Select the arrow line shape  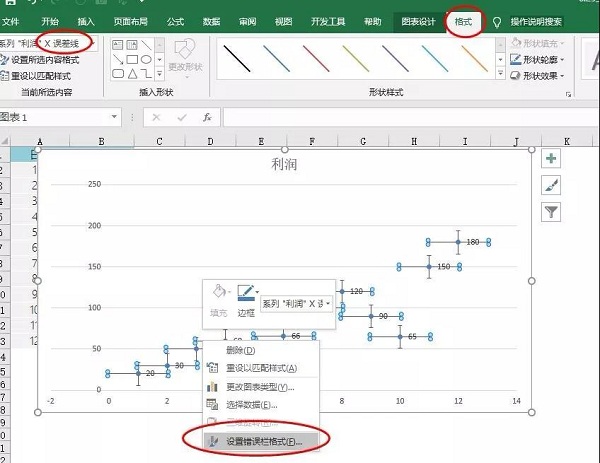click(117, 59)
